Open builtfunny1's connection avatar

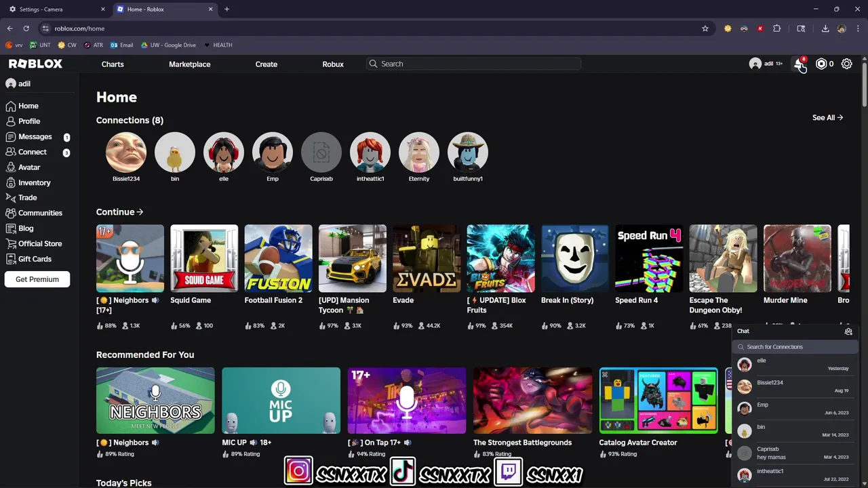point(468,152)
